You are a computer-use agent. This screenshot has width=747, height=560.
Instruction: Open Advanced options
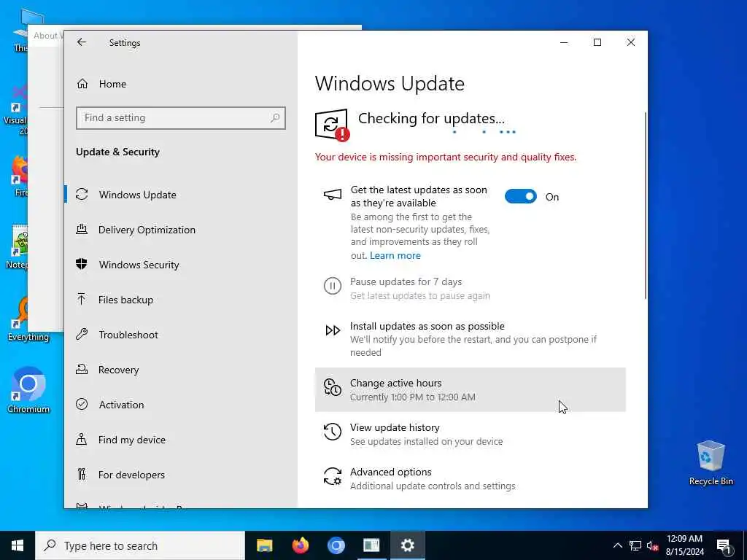[471, 478]
